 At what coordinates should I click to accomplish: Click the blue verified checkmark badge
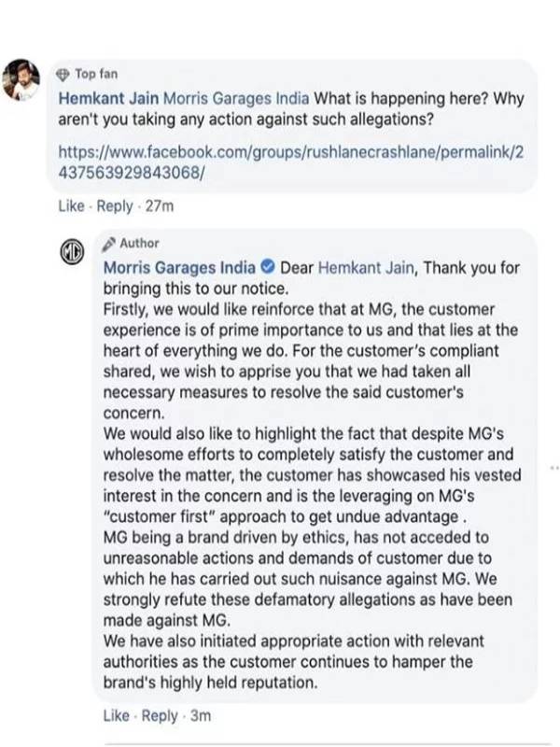pyautogui.click(x=268, y=267)
